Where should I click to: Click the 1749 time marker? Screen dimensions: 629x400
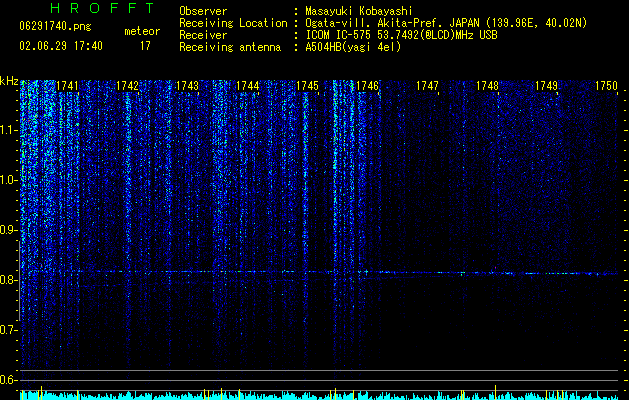tap(546, 86)
